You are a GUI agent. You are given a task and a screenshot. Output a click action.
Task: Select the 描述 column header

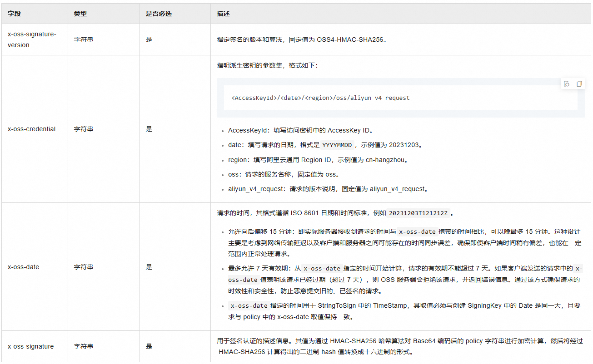[x=224, y=14]
